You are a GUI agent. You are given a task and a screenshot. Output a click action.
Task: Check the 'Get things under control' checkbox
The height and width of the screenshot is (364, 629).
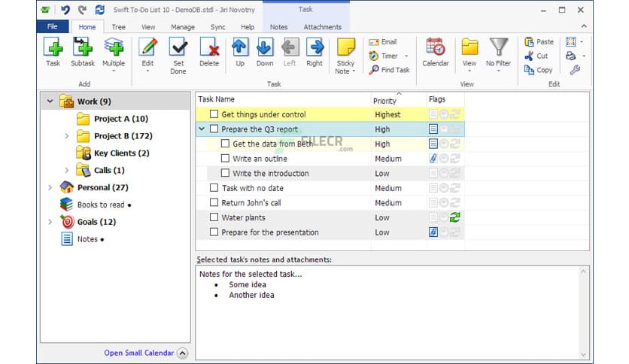[214, 114]
